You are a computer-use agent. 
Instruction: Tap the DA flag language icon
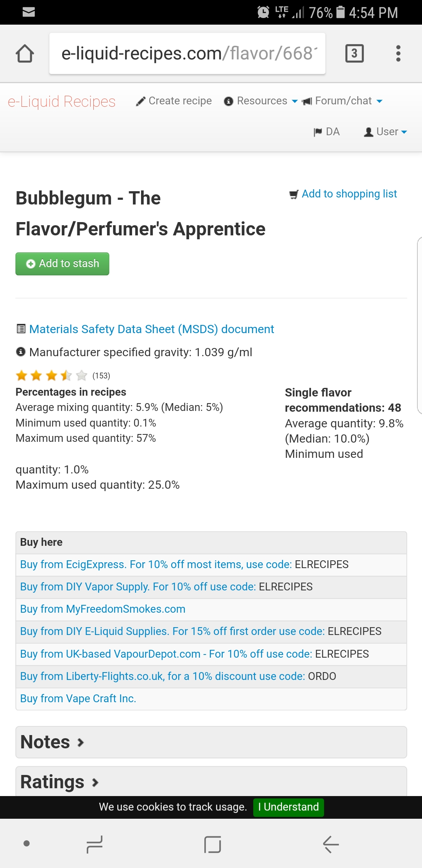(x=318, y=132)
